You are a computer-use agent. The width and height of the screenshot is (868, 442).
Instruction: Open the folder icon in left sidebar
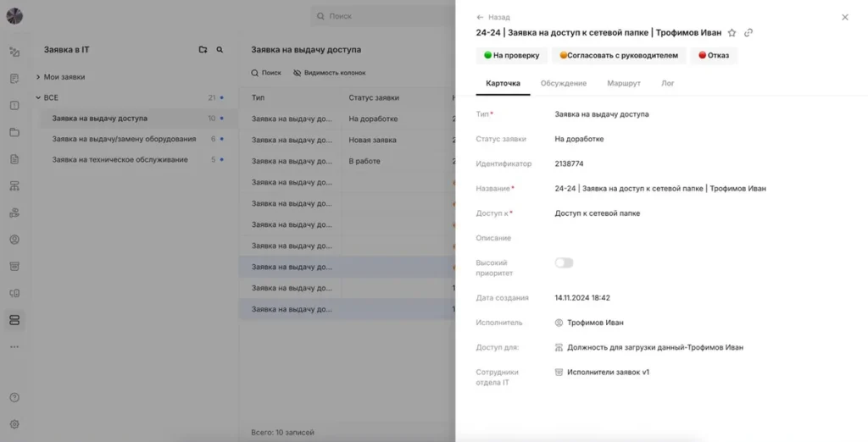tap(14, 132)
